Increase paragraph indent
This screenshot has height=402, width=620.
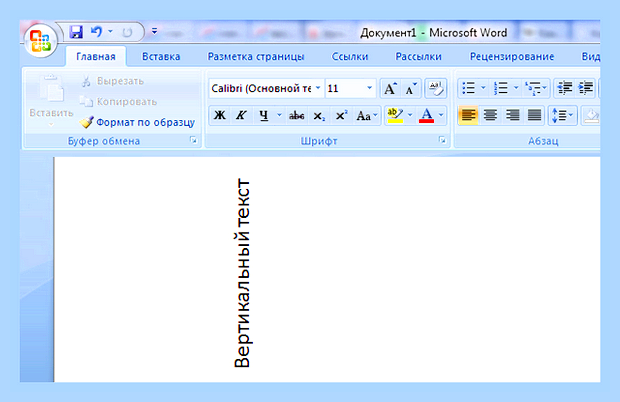(x=586, y=88)
